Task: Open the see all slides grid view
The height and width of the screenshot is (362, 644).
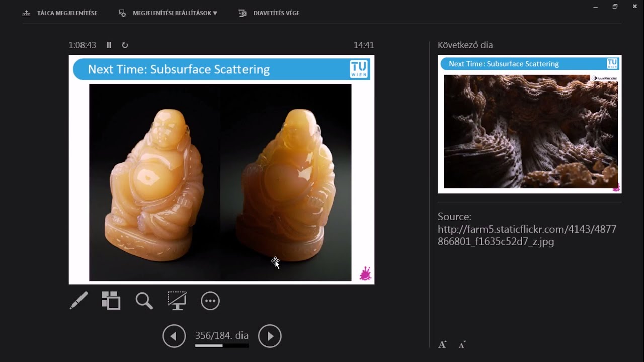Action: (x=111, y=301)
